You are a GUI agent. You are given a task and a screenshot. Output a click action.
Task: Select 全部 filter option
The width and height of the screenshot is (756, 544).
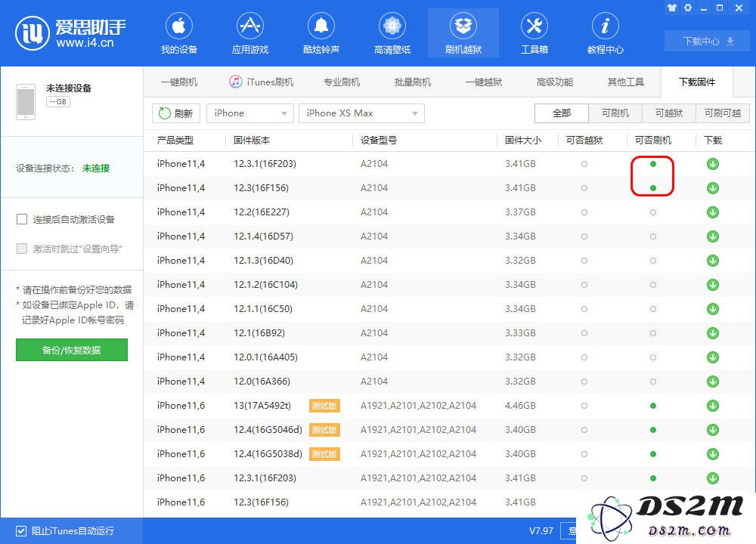[x=562, y=113]
